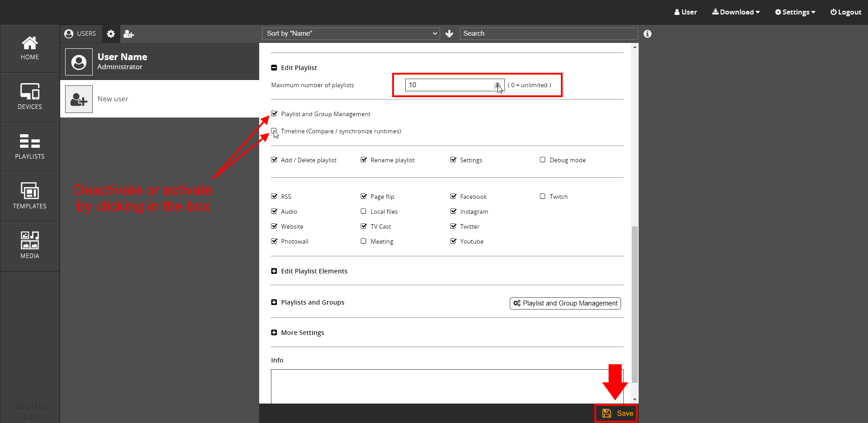Click the New user avatar icon
Image resolution: width=868 pixels, height=423 pixels.
pyautogui.click(x=79, y=99)
